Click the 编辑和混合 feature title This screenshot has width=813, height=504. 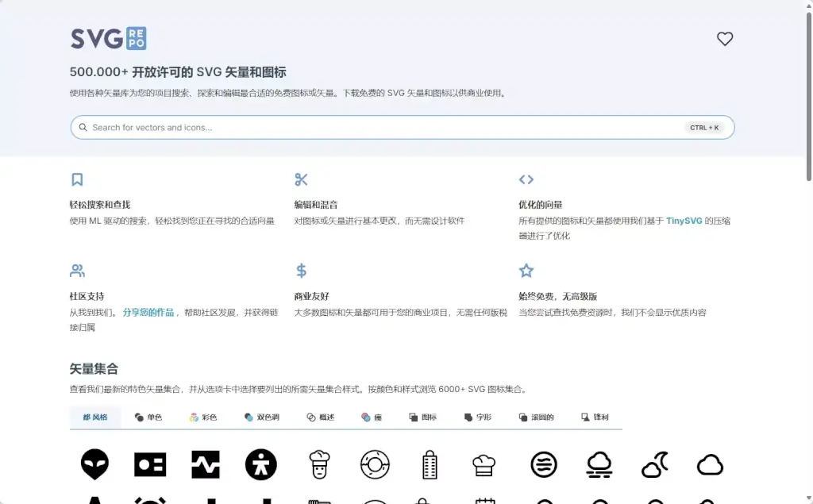316,205
